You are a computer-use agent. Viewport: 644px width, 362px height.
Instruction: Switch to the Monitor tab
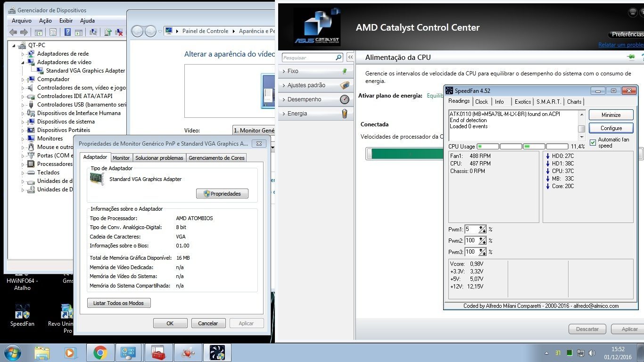tap(121, 158)
